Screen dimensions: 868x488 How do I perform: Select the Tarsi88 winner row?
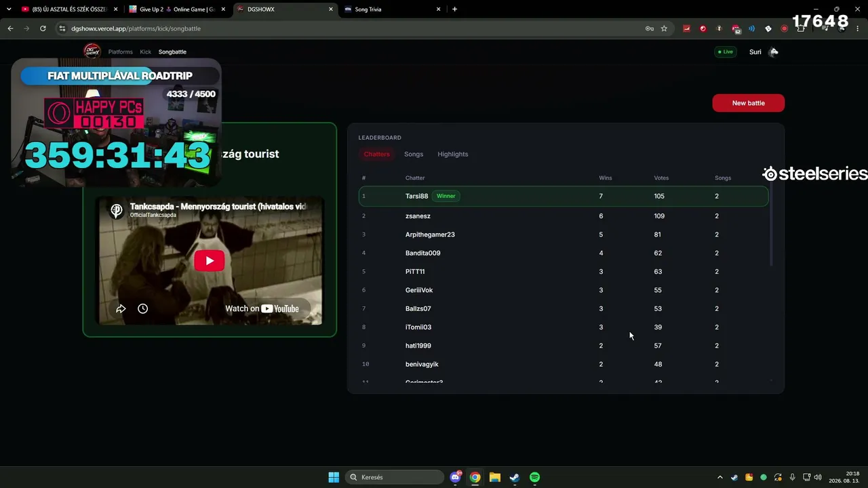tap(564, 196)
